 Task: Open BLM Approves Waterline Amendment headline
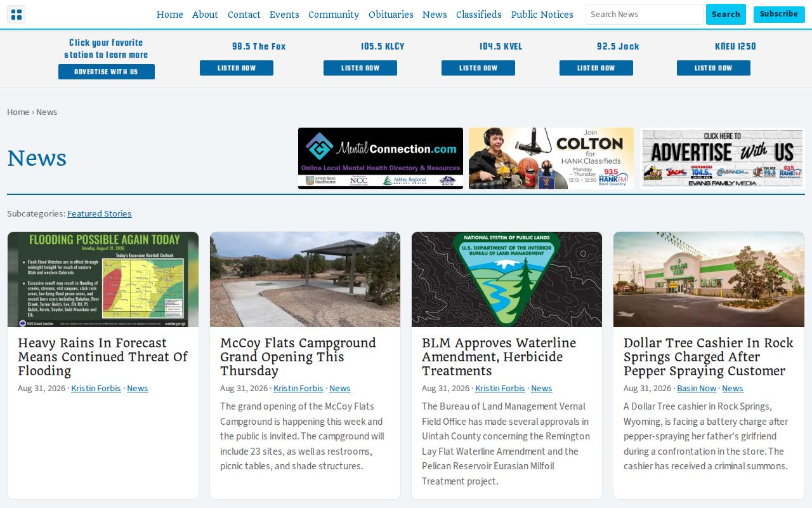pos(499,357)
